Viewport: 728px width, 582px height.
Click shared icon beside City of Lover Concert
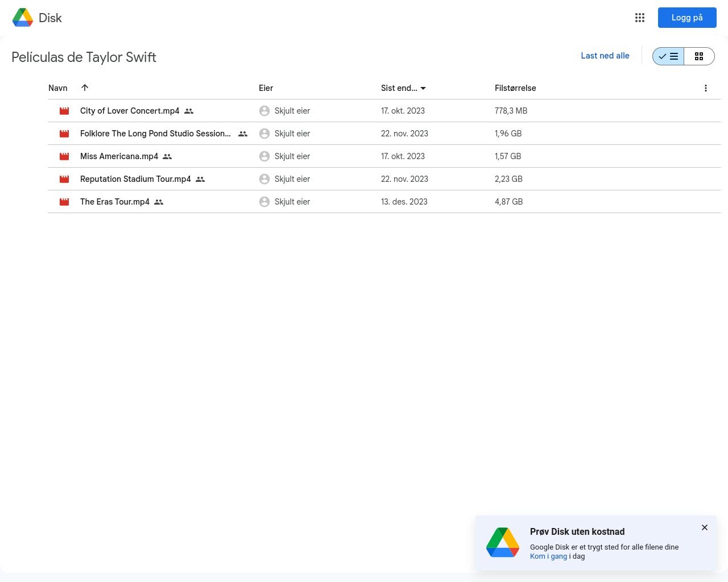point(189,111)
